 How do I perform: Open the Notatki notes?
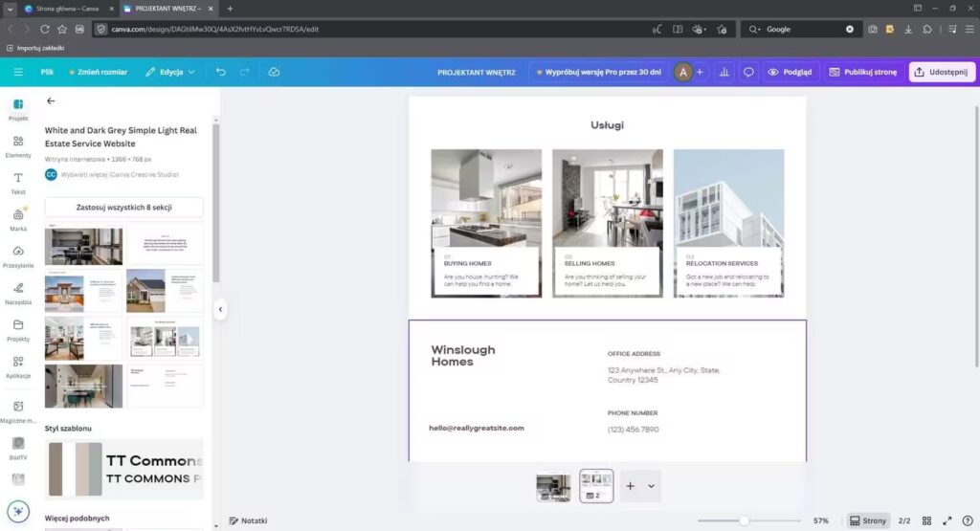click(248, 520)
